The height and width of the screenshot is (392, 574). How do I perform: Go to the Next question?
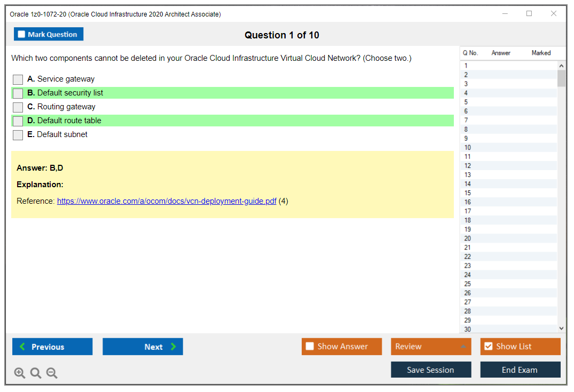click(x=143, y=347)
